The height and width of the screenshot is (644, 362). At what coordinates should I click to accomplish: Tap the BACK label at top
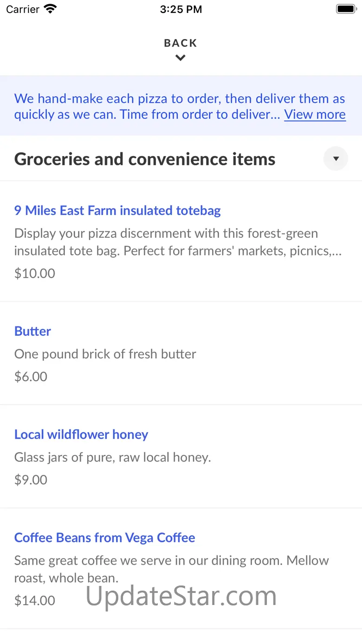tap(181, 43)
